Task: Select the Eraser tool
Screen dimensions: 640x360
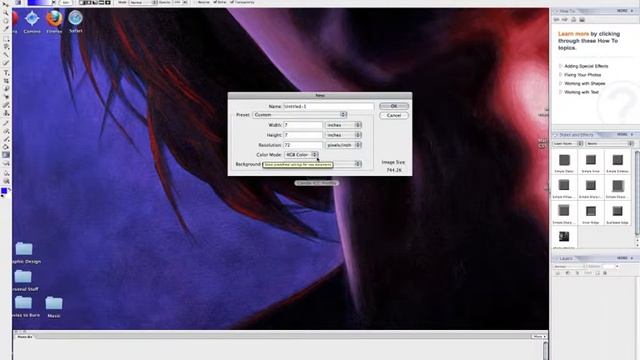Action: click(6, 131)
